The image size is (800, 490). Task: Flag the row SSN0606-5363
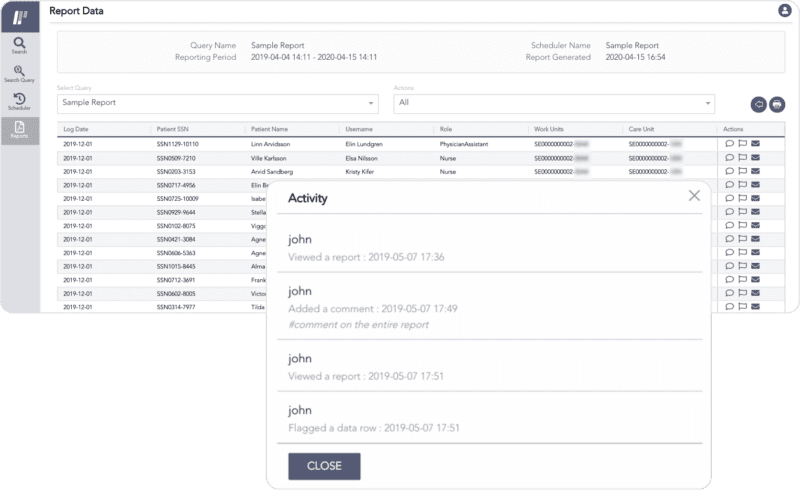(x=743, y=252)
